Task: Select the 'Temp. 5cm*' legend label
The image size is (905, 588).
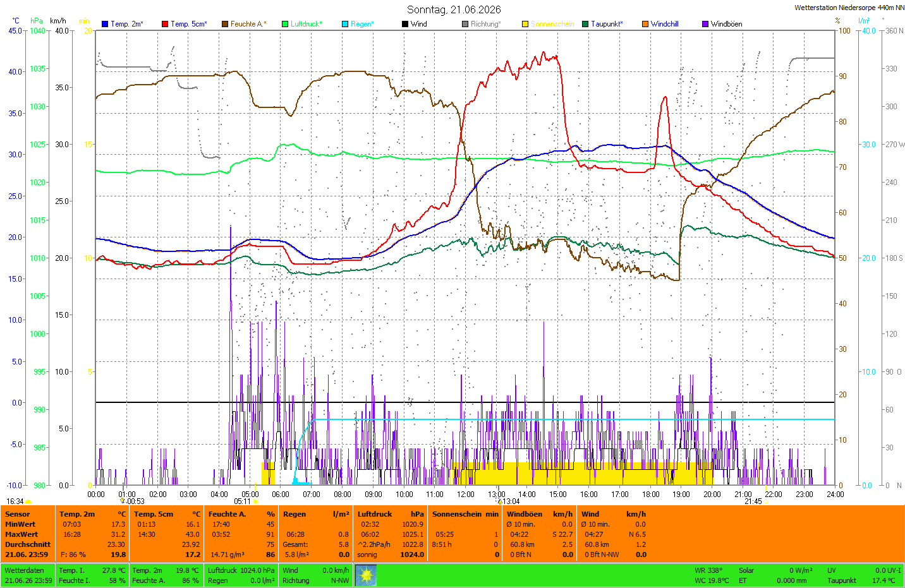Action: (189, 24)
